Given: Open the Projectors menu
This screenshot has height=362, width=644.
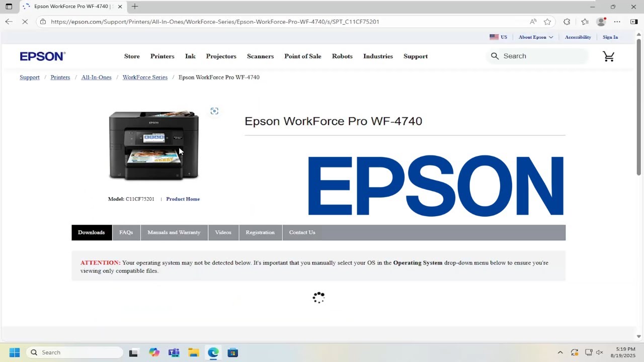Looking at the screenshot, I should click(221, 56).
